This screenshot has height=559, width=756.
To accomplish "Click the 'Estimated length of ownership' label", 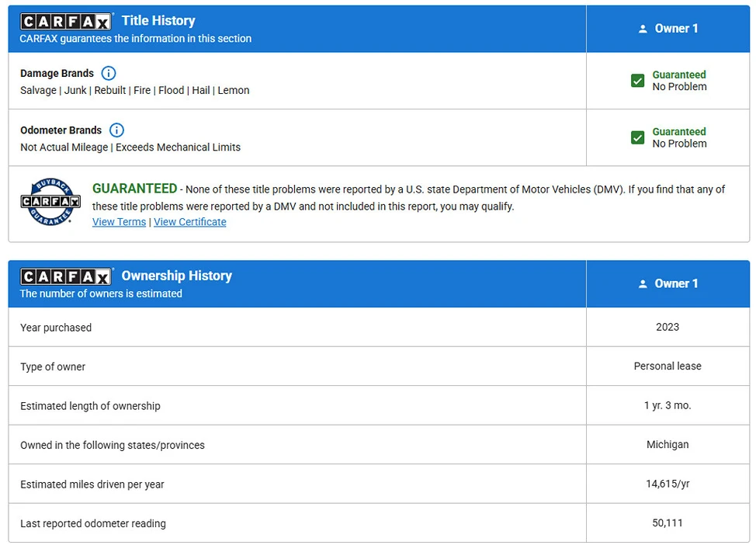I will coord(90,406).
